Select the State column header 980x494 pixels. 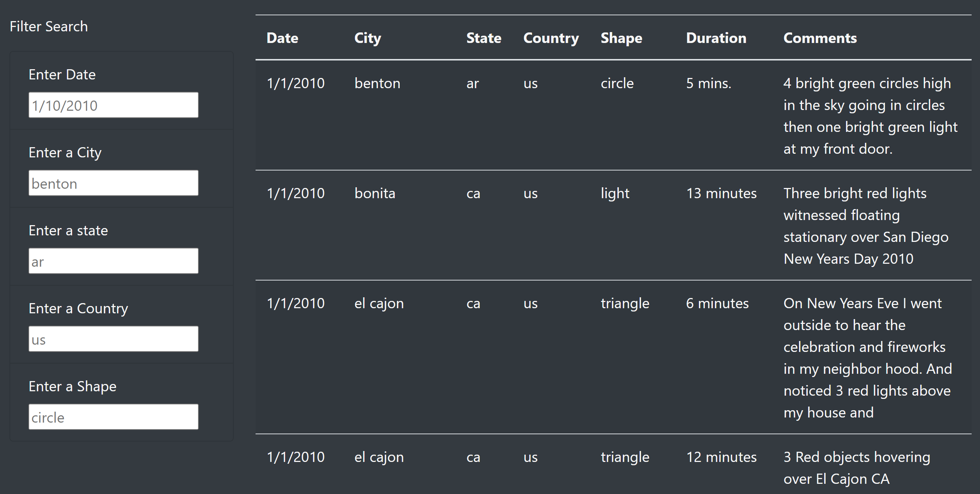(483, 38)
